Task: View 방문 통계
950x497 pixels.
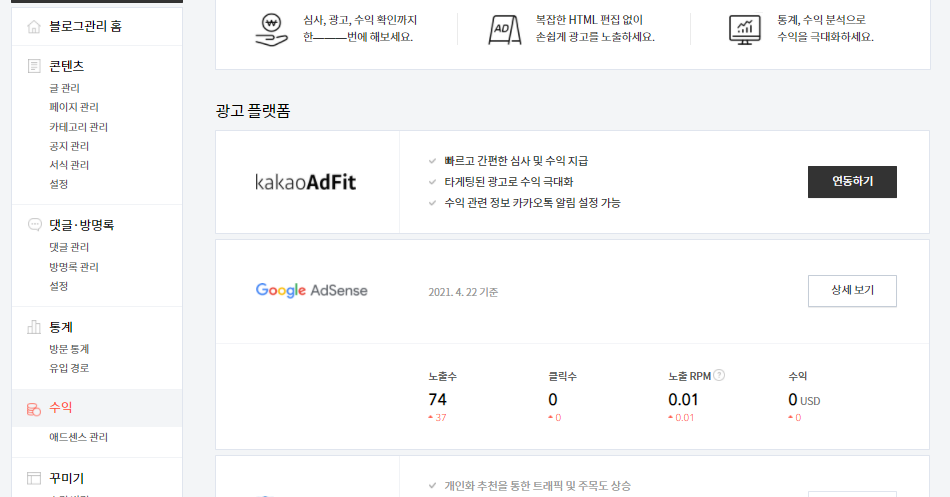Action: 69,349
